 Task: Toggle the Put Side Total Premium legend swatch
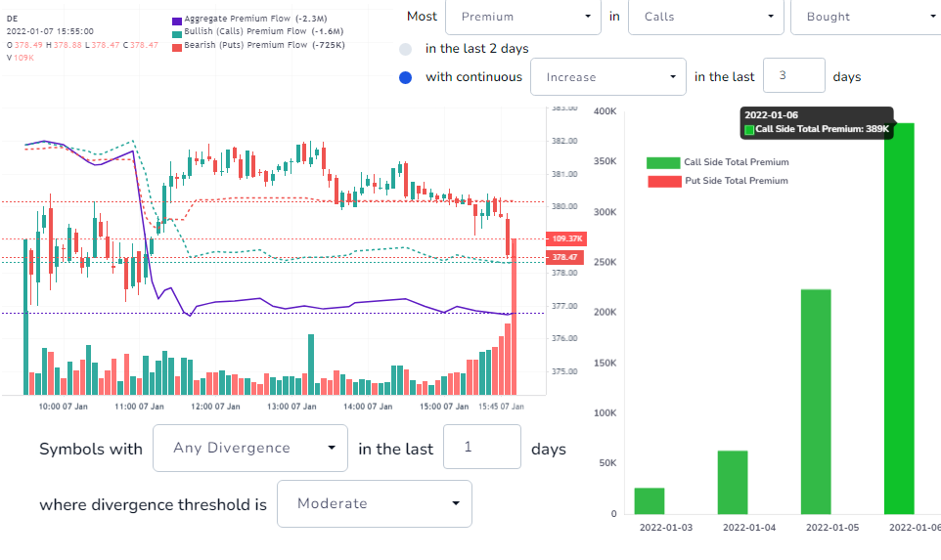tap(664, 181)
